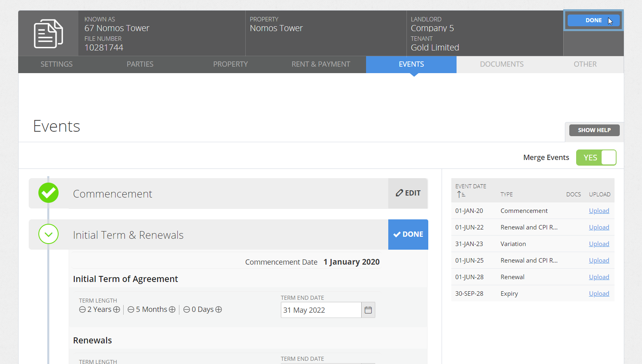
Task: Click the Term End Date field 31 May 2022
Action: (321, 310)
